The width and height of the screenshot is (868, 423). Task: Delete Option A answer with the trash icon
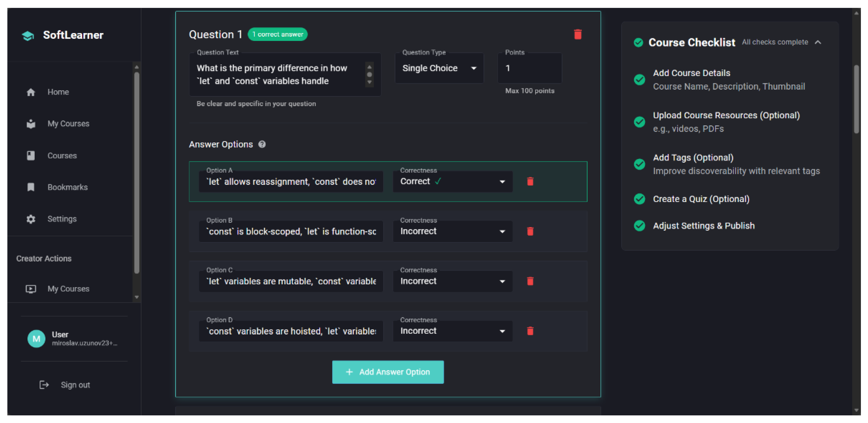(x=530, y=182)
